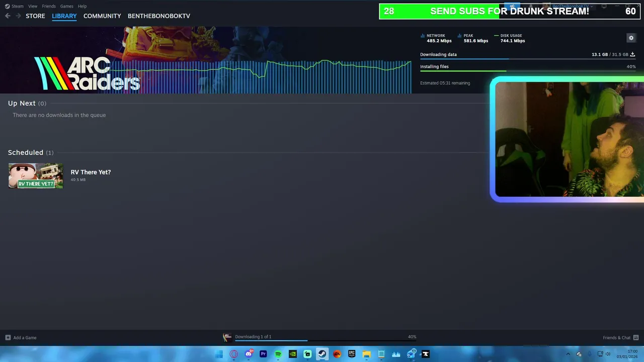Click the Installing files progress bar
The image size is (644, 362).
[528, 71]
